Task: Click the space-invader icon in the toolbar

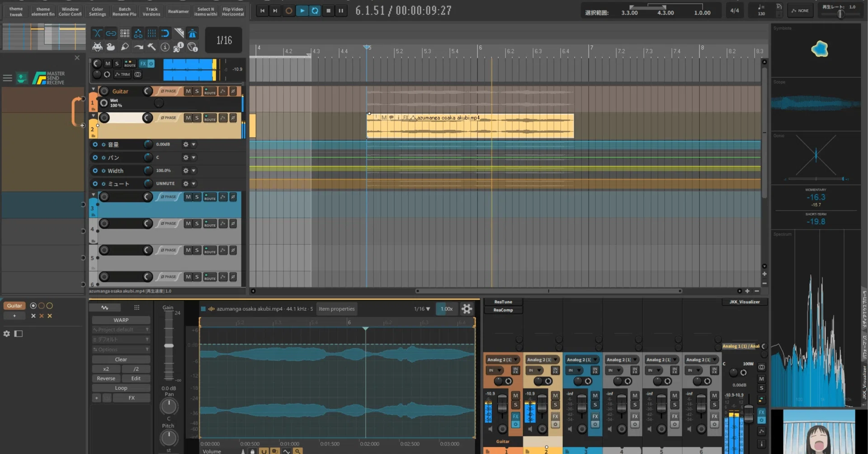Action: click(97, 47)
